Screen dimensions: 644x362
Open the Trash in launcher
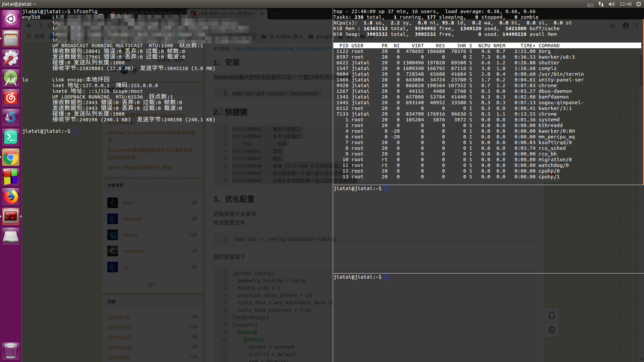tap(11, 351)
